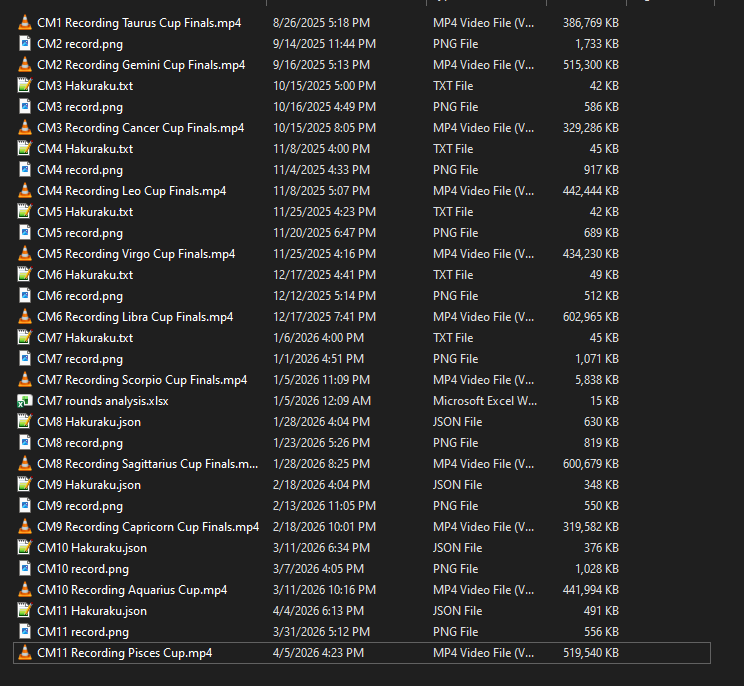This screenshot has width=744, height=686.
Task: Click the file icon of CM9 Hakuraku.json
Action: point(25,485)
